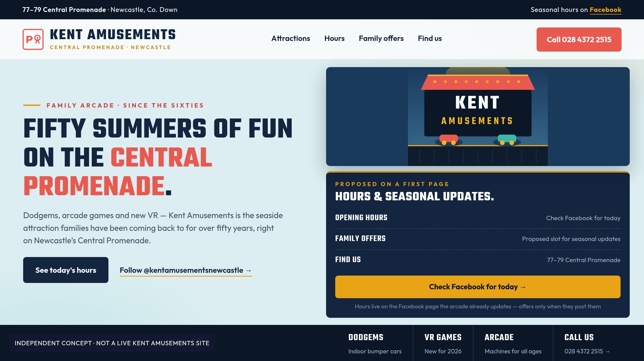This screenshot has height=361, width=644.
Task: Click the 'Proposed on a first page' label
Action: pos(392,184)
